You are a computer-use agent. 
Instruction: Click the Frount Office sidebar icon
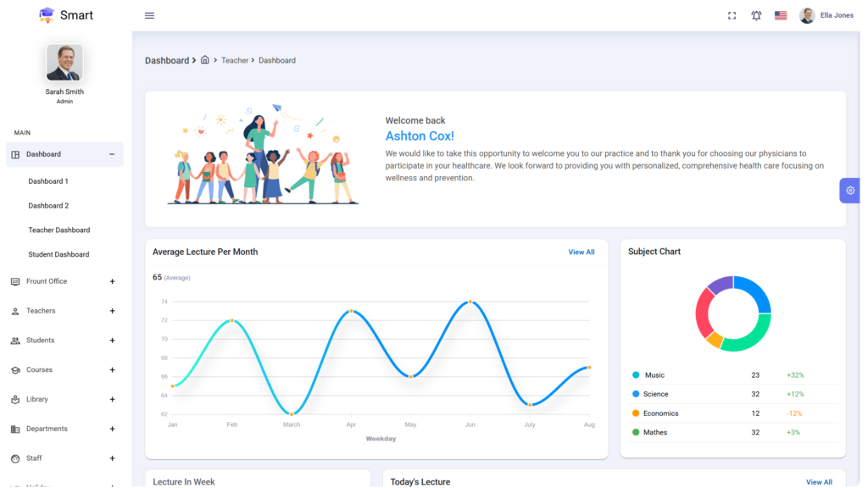pyautogui.click(x=15, y=281)
